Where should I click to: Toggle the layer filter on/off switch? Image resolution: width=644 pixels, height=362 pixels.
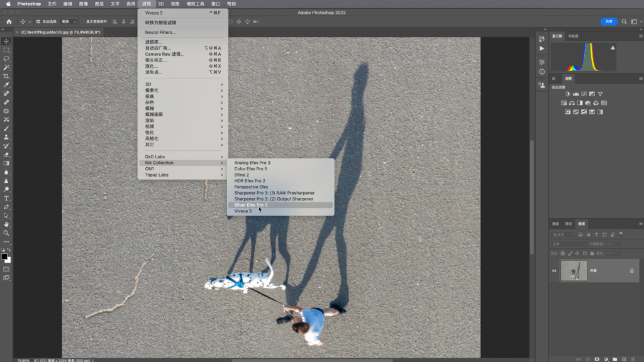point(621,234)
